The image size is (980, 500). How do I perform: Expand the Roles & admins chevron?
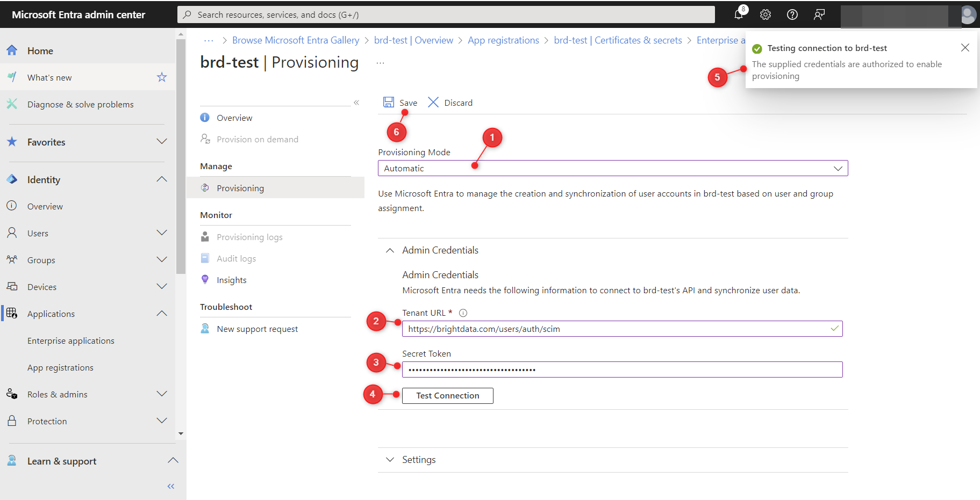point(162,394)
